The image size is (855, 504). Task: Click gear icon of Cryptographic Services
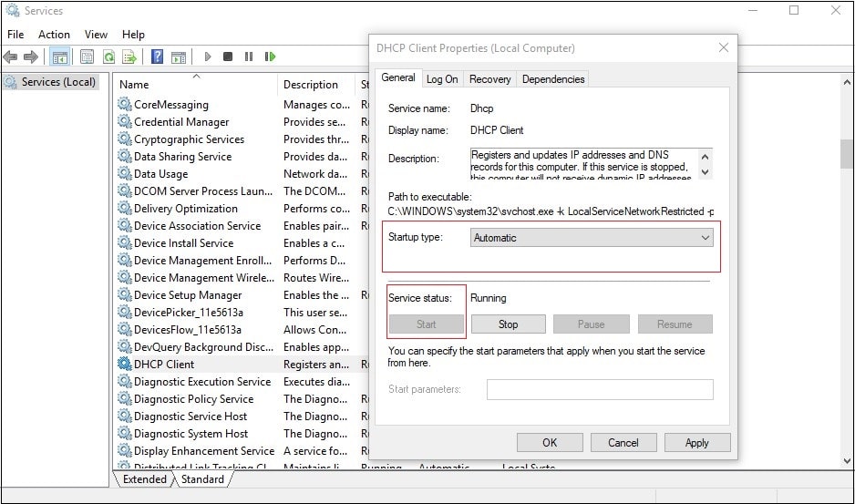[125, 139]
